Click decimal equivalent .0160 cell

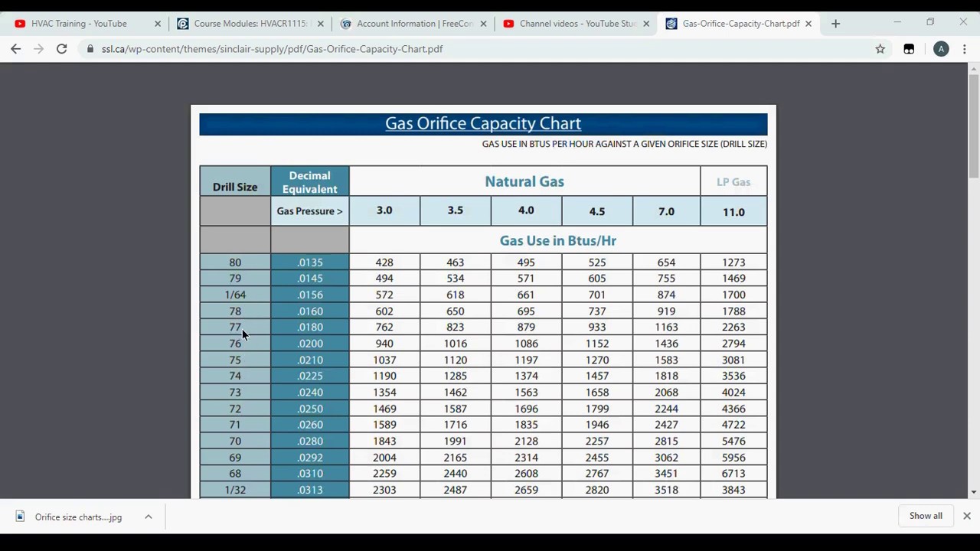click(309, 311)
